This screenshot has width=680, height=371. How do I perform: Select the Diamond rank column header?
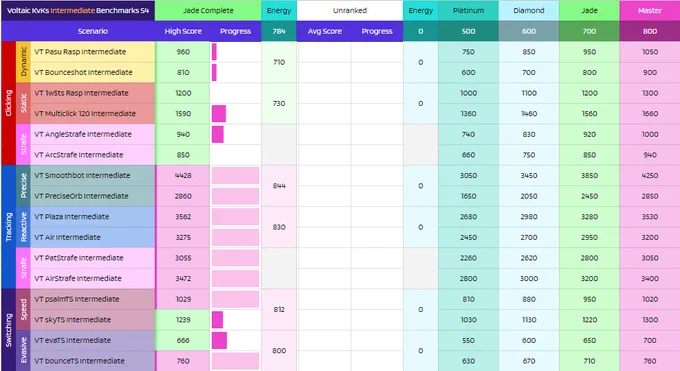[x=529, y=10]
